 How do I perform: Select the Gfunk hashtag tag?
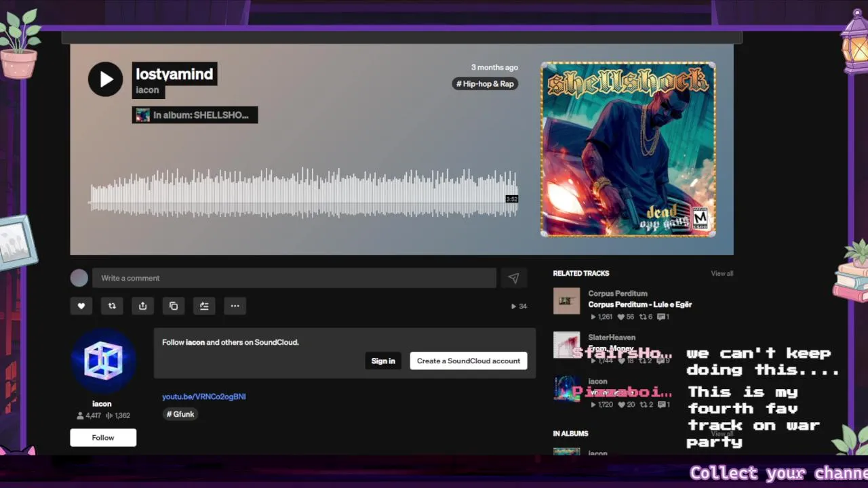point(180,414)
